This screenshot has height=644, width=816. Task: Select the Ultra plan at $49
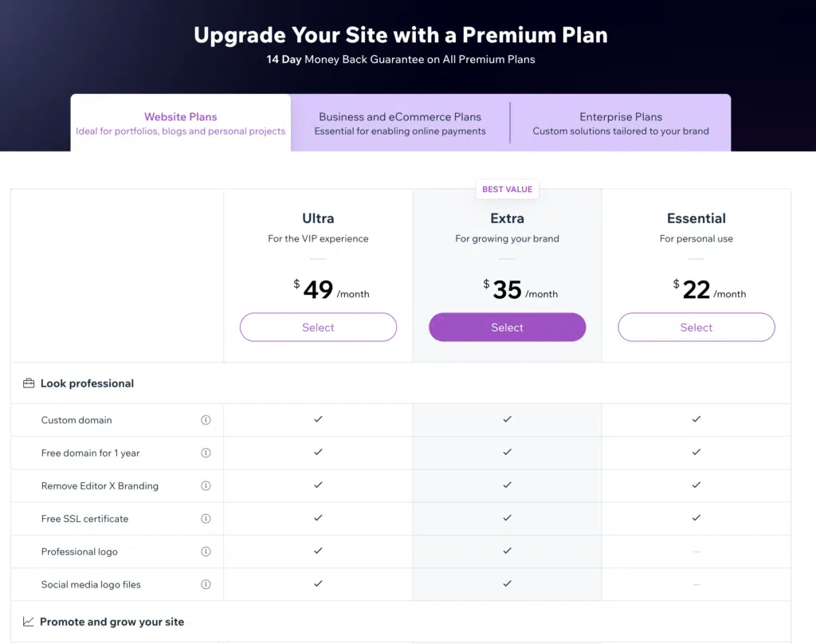(318, 327)
